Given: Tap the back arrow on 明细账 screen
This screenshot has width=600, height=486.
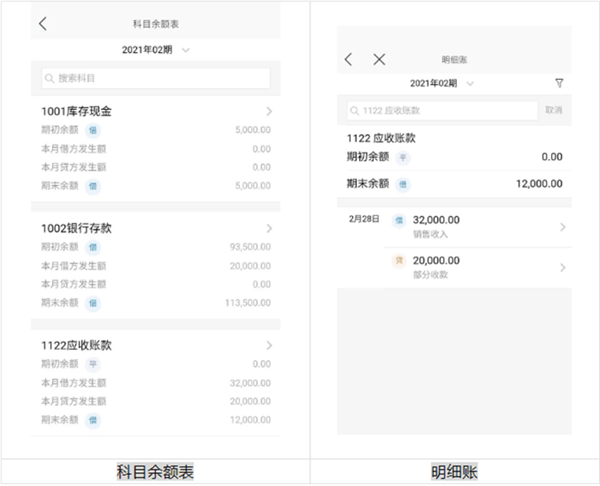Looking at the screenshot, I should coord(348,60).
